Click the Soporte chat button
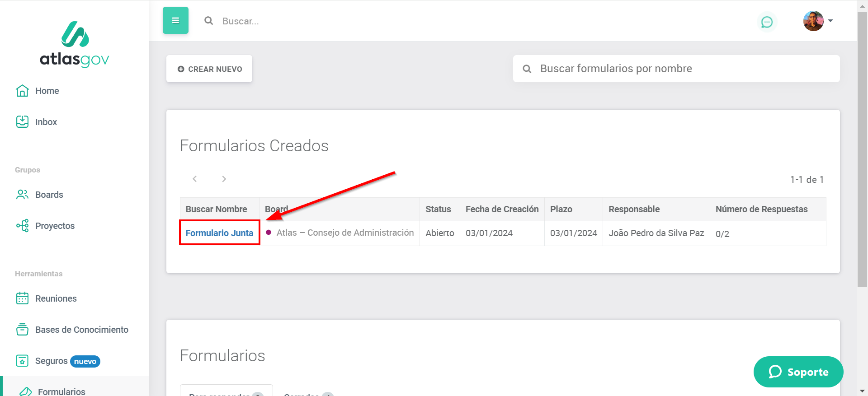 pos(798,372)
